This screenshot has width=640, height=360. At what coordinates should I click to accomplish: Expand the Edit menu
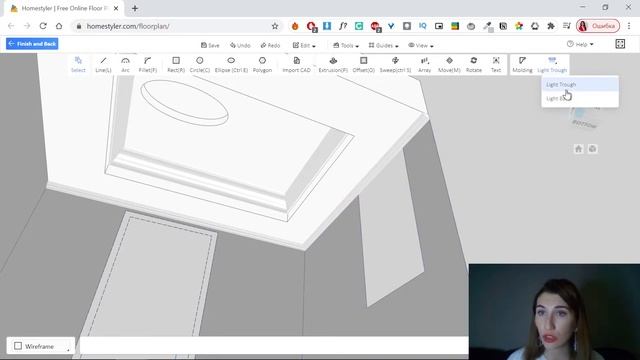coord(304,45)
